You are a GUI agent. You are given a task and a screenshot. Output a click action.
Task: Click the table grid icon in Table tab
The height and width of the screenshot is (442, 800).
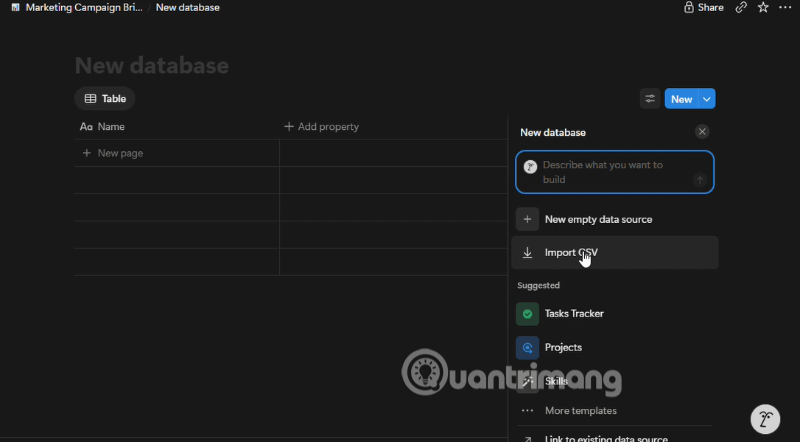click(90, 99)
